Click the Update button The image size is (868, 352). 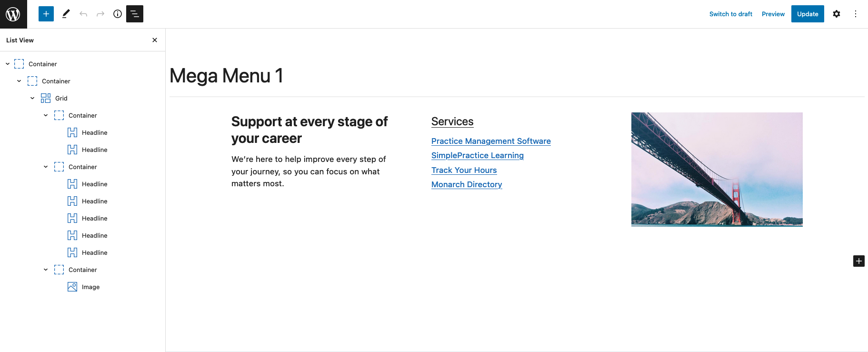coord(808,14)
